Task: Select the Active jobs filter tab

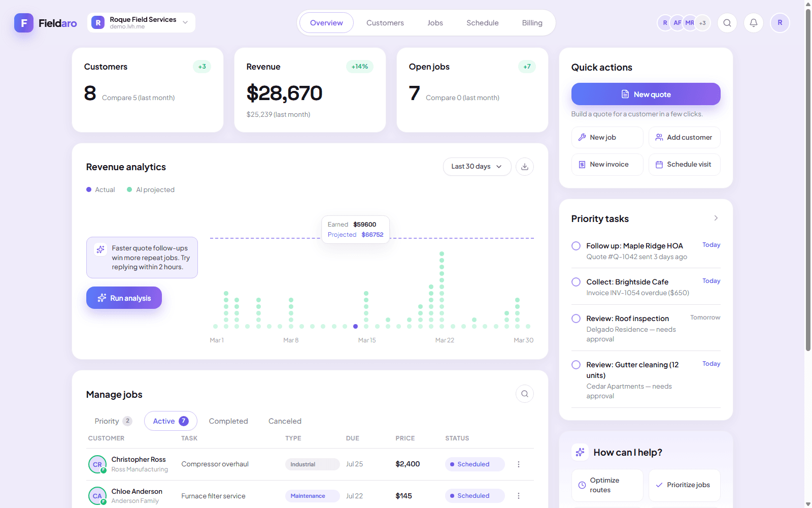Action: pos(171,421)
